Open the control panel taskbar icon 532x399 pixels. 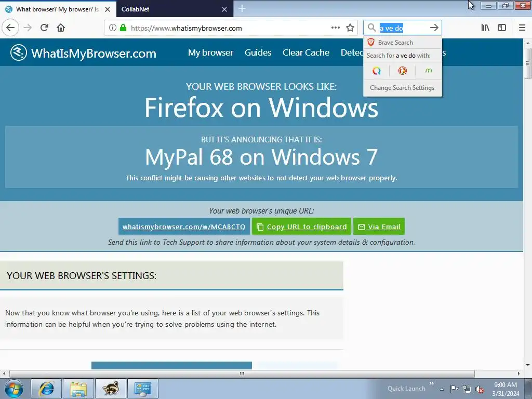click(x=143, y=389)
